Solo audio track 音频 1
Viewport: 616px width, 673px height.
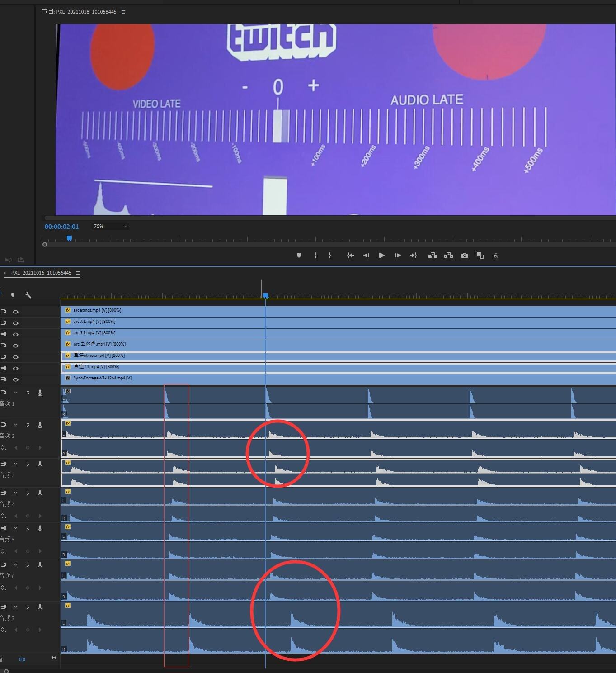[28, 393]
